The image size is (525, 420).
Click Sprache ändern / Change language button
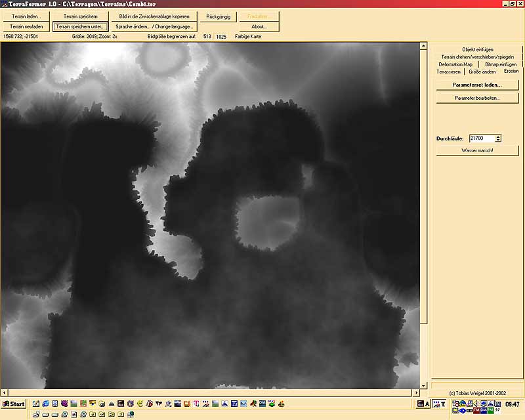click(x=154, y=27)
